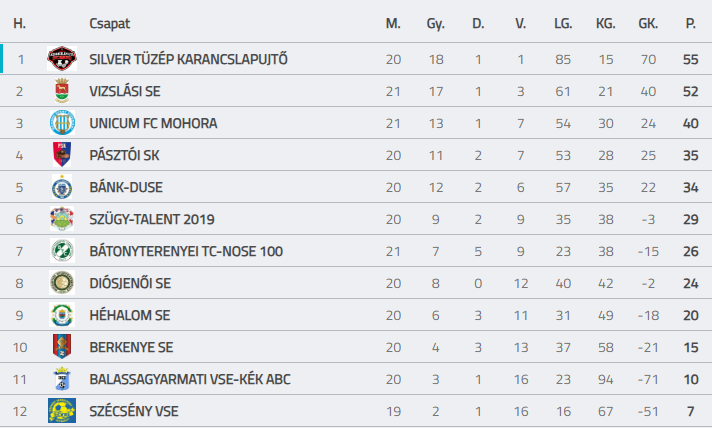
Task: Open the Unicum FC Mohora round logo
Action: pyautogui.click(x=62, y=123)
